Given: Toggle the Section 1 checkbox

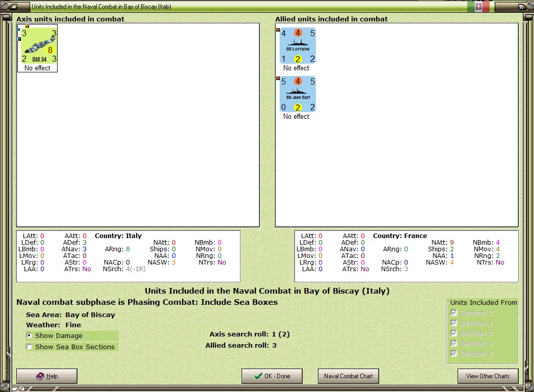Looking at the screenshot, I should coord(453,323).
